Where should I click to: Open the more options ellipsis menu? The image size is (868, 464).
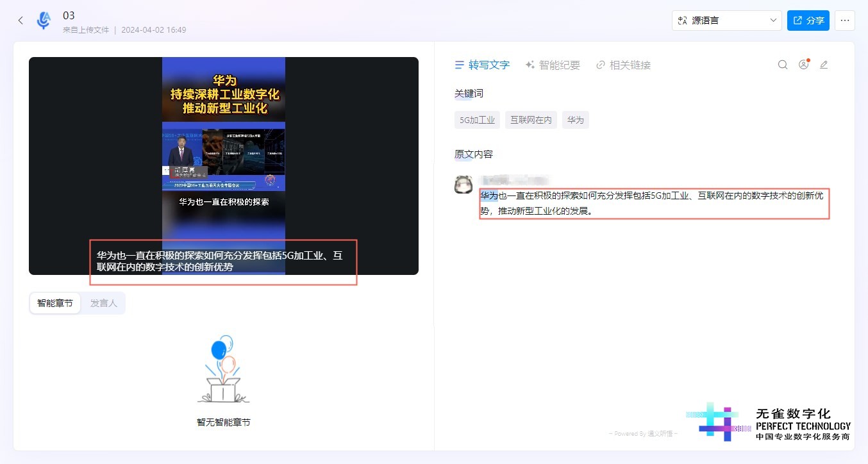845,21
